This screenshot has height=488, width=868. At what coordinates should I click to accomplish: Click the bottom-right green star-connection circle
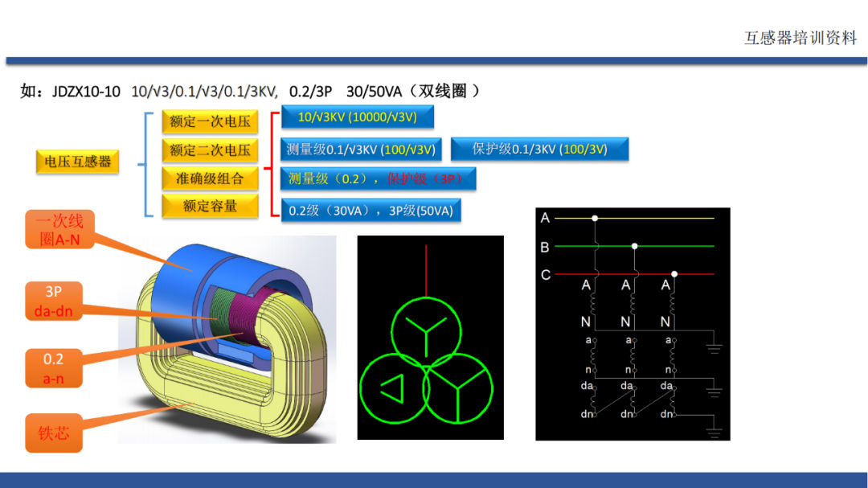coord(457,388)
